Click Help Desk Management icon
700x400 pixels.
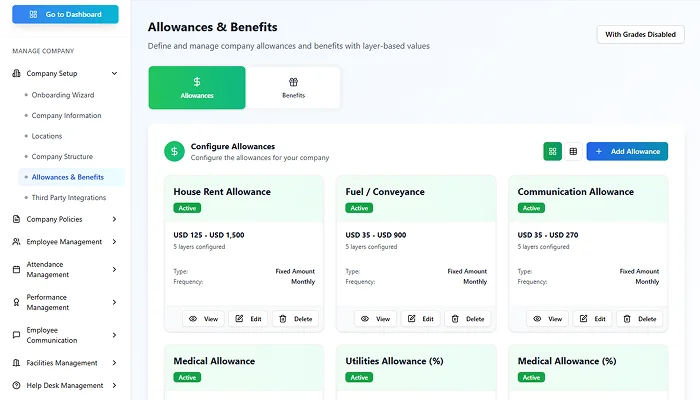click(16, 385)
